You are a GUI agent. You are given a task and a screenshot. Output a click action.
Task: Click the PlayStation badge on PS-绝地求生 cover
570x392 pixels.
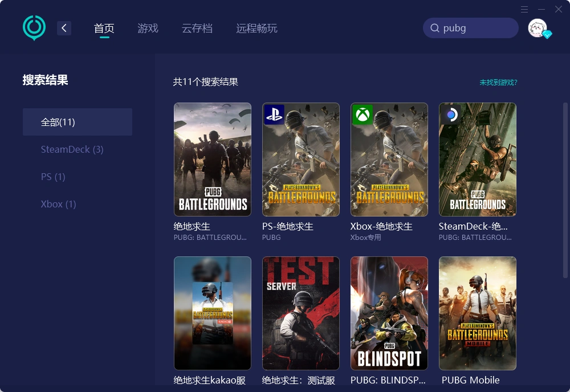[x=273, y=115]
